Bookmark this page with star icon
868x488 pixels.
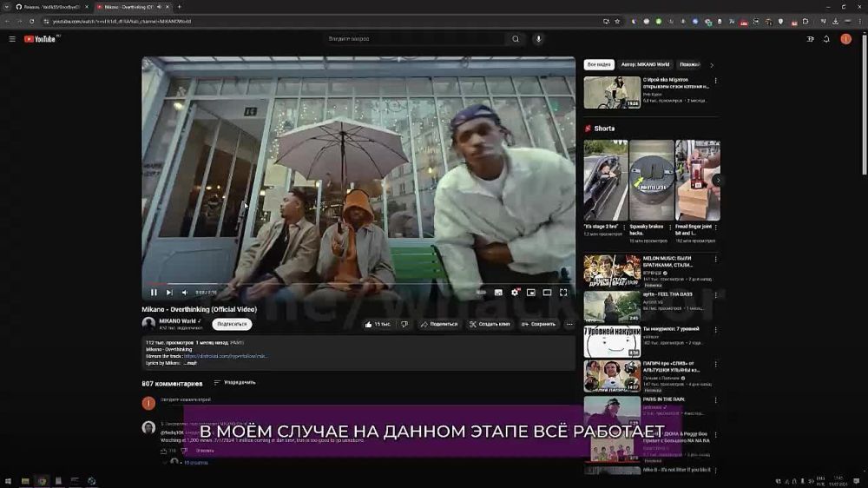(x=617, y=21)
